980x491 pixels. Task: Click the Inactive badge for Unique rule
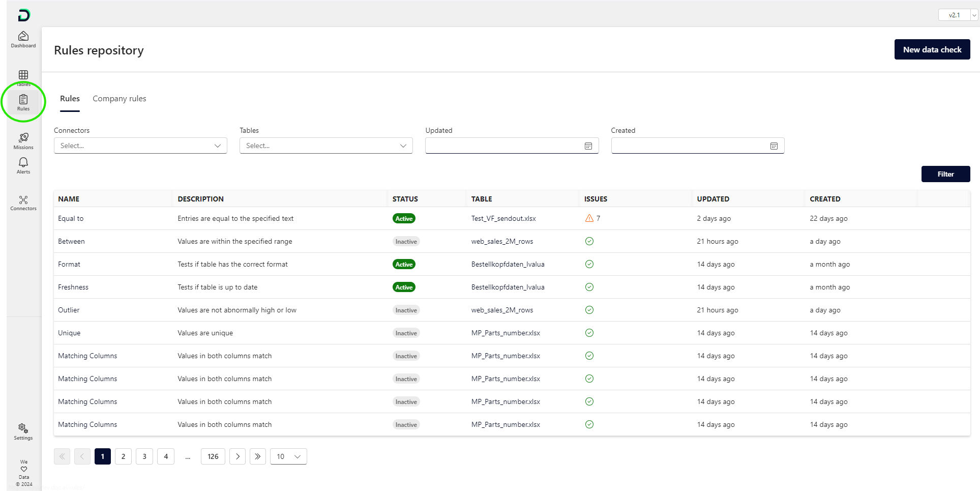point(406,333)
